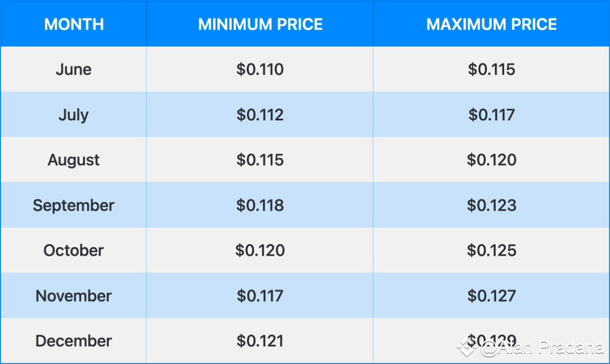Click July minimum price $0.112
610x364 pixels.
coord(260,115)
